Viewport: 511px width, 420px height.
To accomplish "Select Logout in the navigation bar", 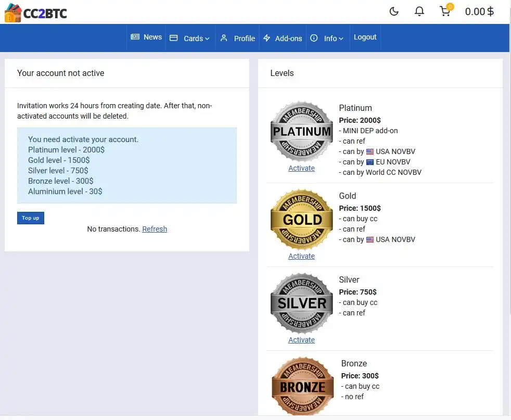I will click(365, 37).
